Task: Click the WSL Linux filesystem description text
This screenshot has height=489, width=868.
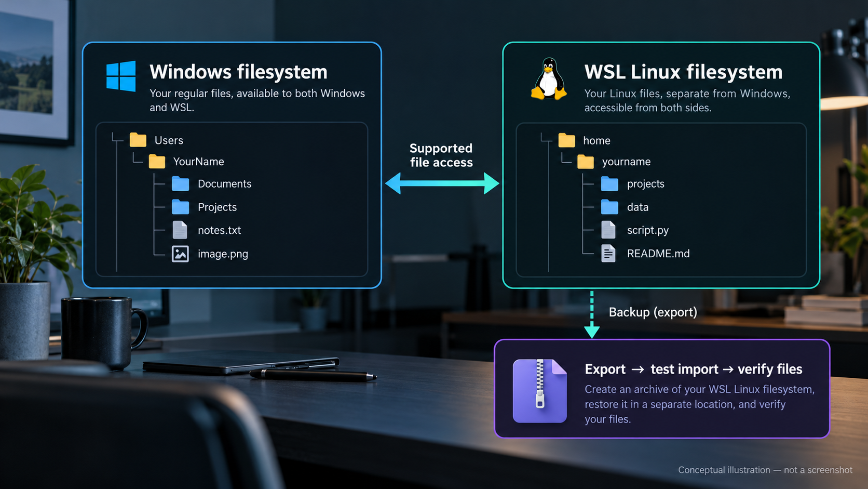Action: (x=687, y=101)
